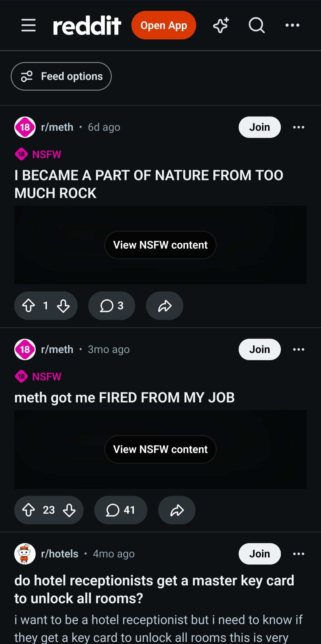
Task: Reveal NSFW content on the first post
Action: (160, 245)
